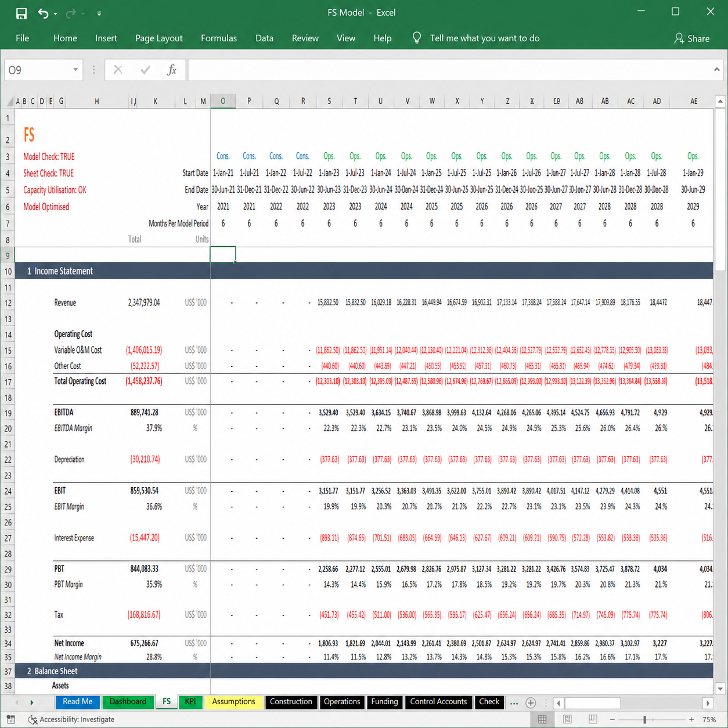
Task: Click the Revenue total 2,347,979.04
Action: pos(143,302)
